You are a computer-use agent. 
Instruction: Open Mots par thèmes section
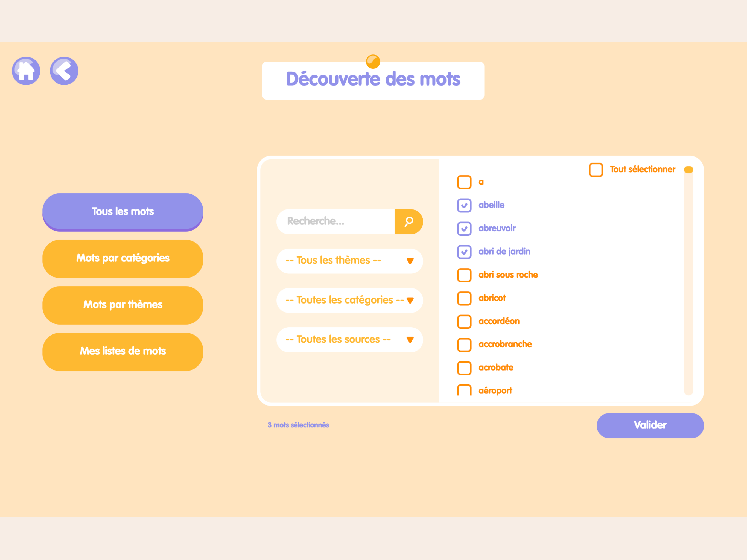(x=122, y=305)
